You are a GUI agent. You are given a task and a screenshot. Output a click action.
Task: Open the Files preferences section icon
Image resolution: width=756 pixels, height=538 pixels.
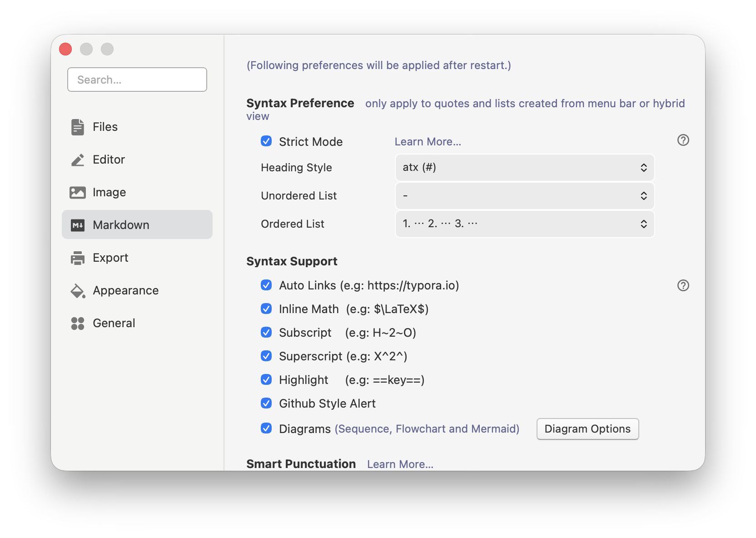coord(78,127)
